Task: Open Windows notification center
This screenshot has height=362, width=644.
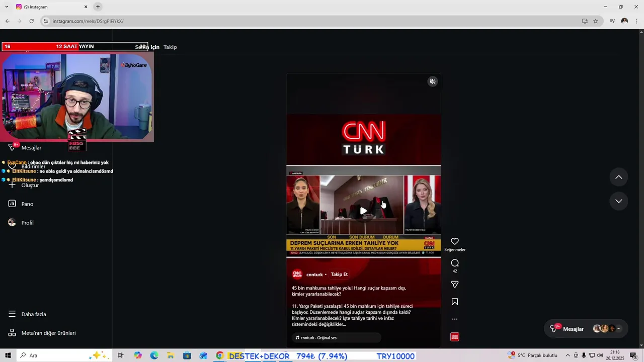Action: point(633,355)
